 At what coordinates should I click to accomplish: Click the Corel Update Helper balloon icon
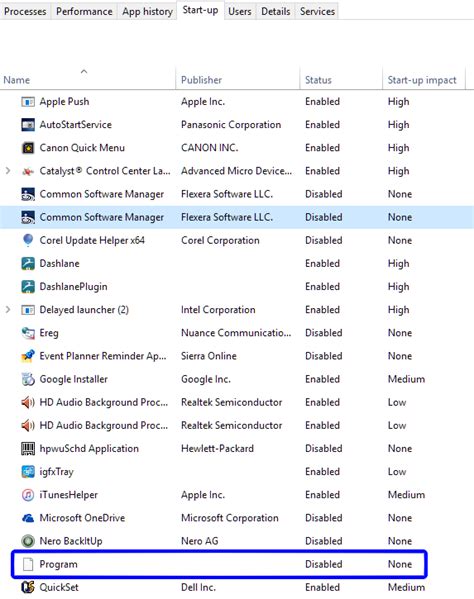(x=28, y=240)
